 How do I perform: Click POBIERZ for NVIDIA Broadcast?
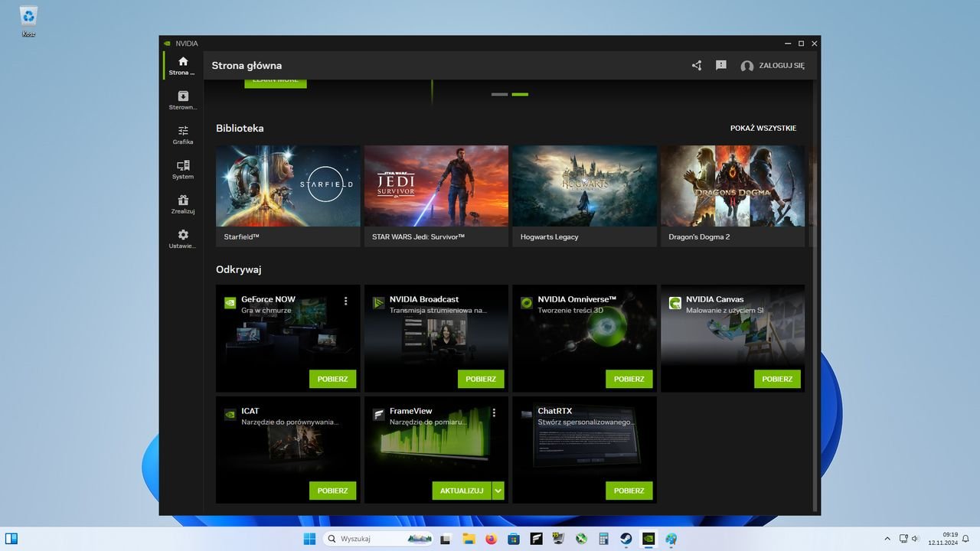tap(481, 379)
